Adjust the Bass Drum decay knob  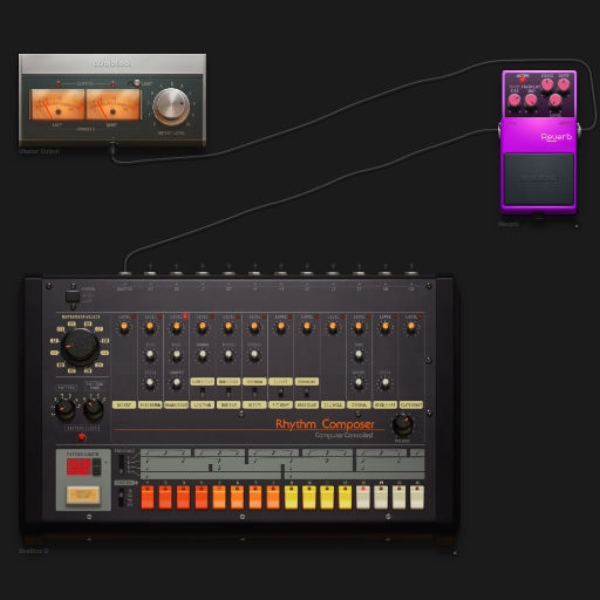pyautogui.click(x=150, y=383)
